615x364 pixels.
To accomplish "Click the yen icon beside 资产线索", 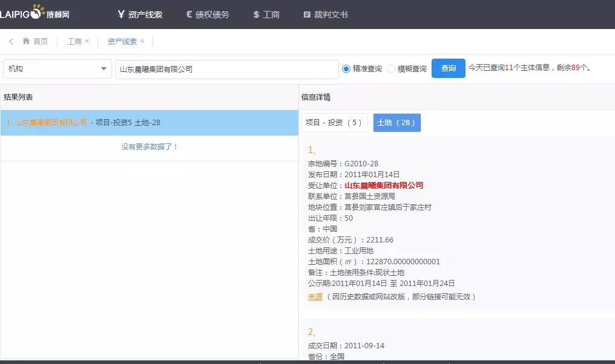I will 121,15.
